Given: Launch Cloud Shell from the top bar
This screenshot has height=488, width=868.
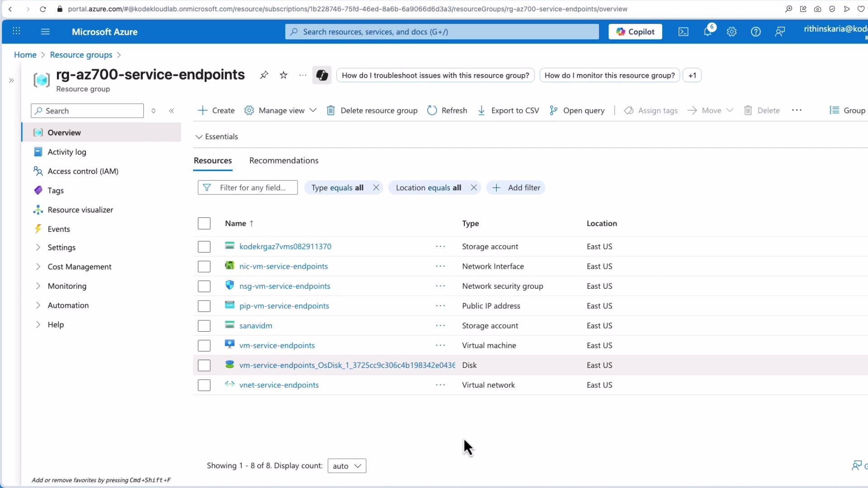Looking at the screenshot, I should pyautogui.click(x=684, y=32).
